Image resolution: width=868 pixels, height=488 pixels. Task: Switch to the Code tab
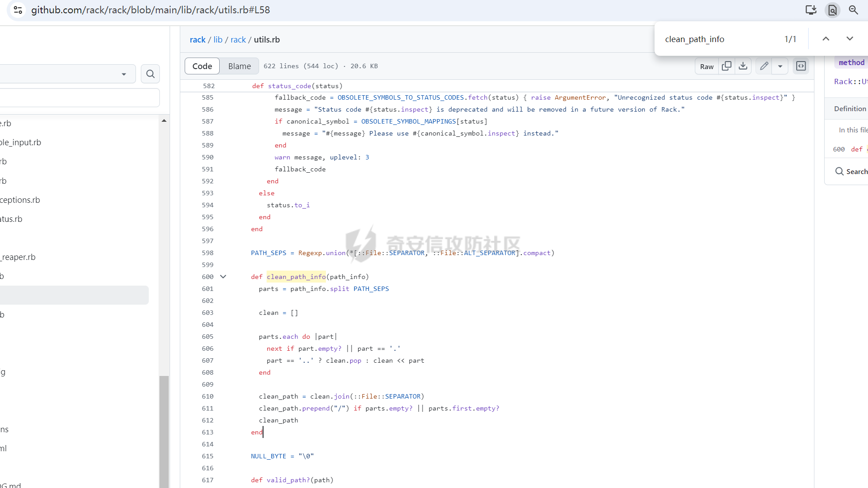pos(202,66)
